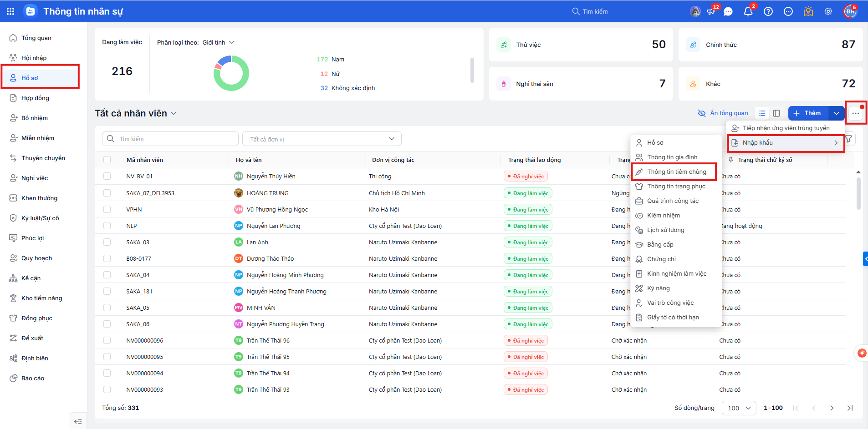Click the Thử việc card icon
This screenshot has height=429, width=868.
click(x=504, y=45)
